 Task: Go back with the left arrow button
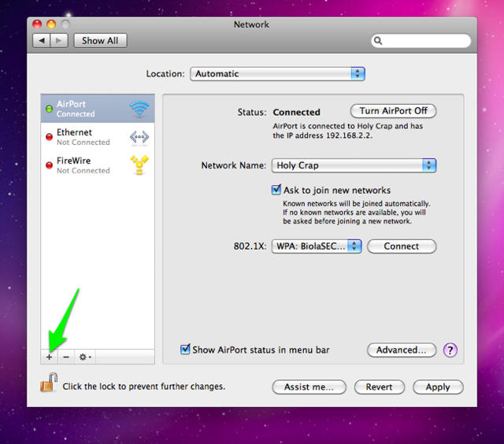(x=42, y=41)
